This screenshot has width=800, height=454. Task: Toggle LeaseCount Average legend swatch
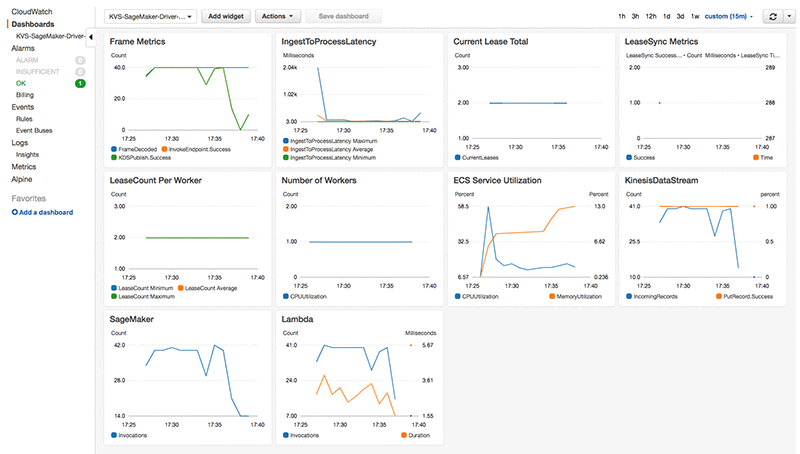pos(181,288)
